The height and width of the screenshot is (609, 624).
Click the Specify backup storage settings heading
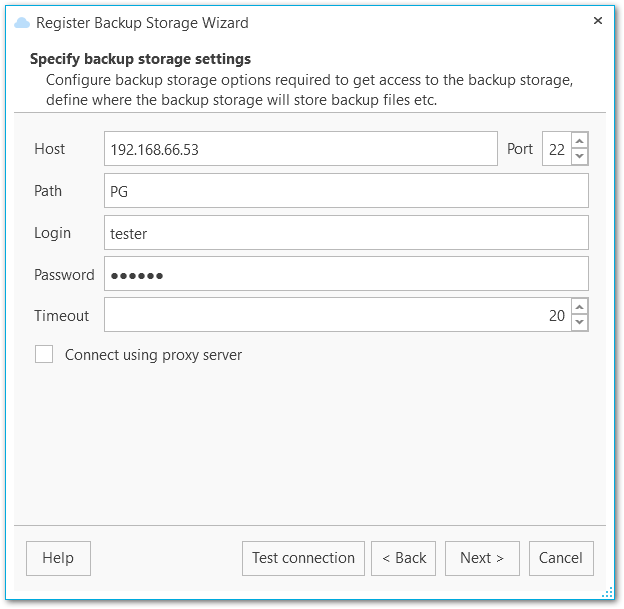pyautogui.click(x=140, y=59)
